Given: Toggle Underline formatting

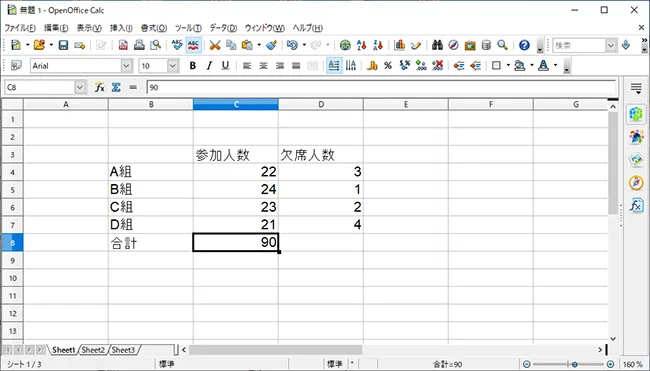Looking at the screenshot, I should pyautogui.click(x=225, y=65).
